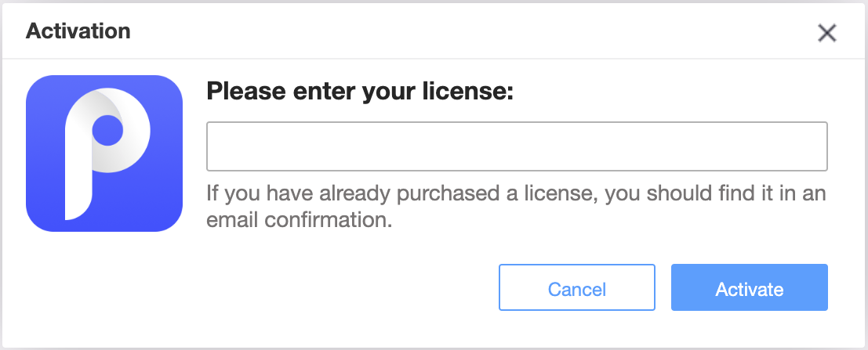Viewport: 868px width, 350px height.
Task: Dismiss the dialog using Cancel
Action: click(x=577, y=287)
